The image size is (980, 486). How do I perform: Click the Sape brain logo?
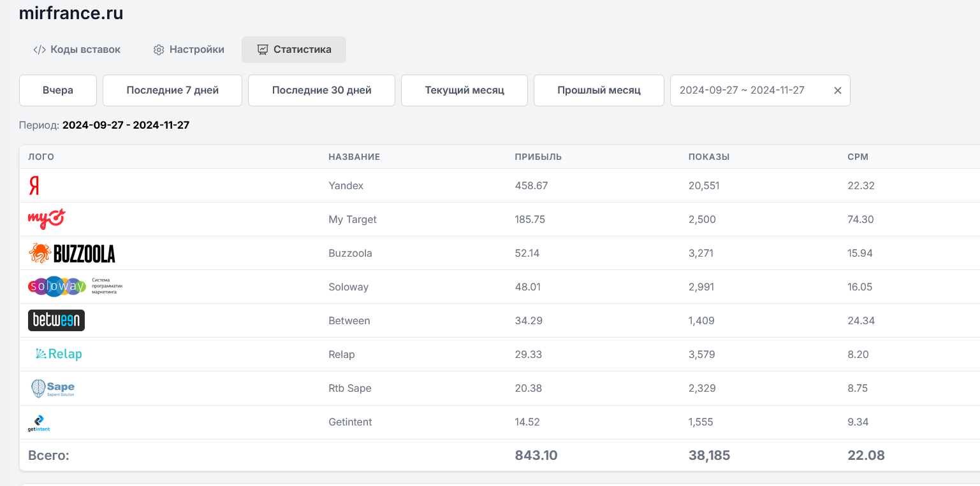[x=53, y=388]
